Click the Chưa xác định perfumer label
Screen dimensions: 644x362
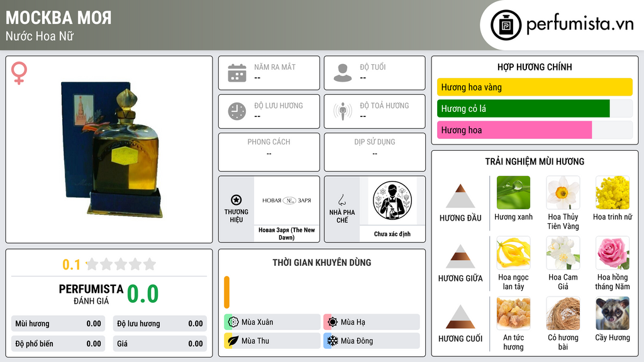(x=392, y=234)
